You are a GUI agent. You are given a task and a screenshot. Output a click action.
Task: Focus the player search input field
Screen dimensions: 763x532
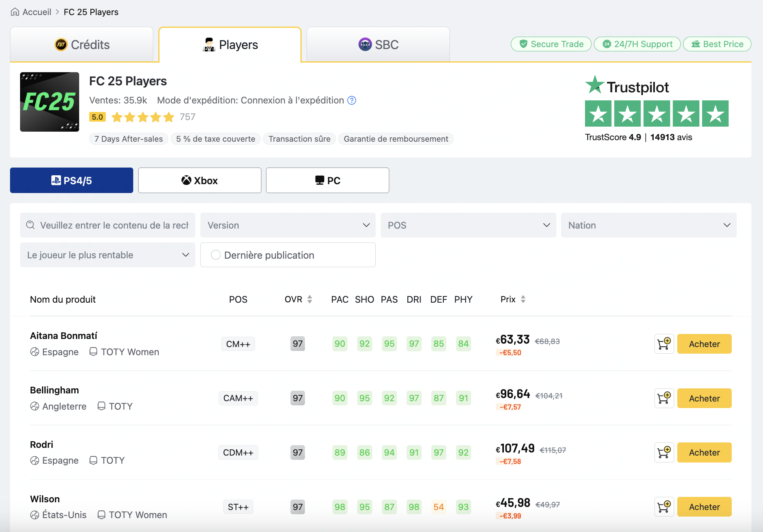click(x=108, y=225)
